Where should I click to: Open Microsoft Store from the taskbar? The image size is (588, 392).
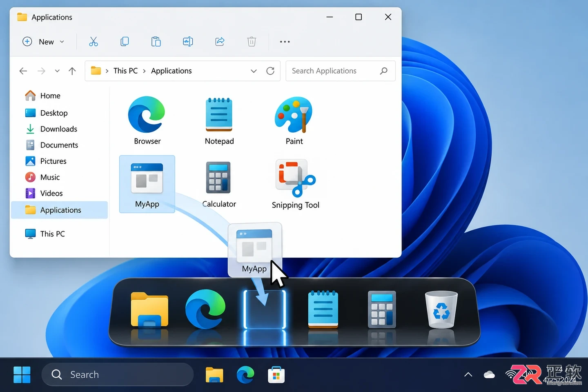tap(276, 374)
